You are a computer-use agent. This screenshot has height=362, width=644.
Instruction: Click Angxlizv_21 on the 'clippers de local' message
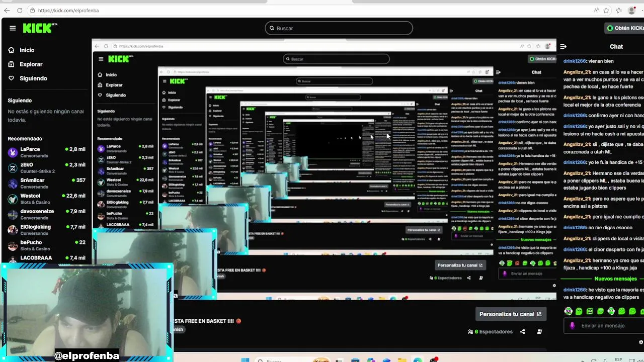click(577, 239)
